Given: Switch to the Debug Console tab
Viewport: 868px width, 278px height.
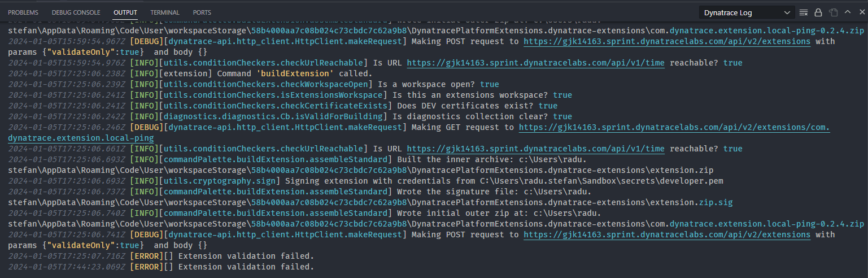Looking at the screenshot, I should coord(76,12).
